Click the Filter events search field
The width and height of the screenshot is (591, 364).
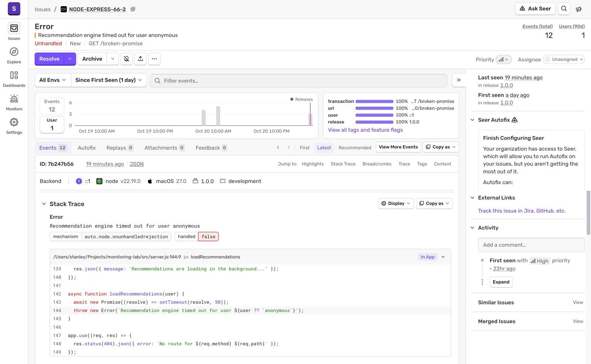click(x=299, y=81)
